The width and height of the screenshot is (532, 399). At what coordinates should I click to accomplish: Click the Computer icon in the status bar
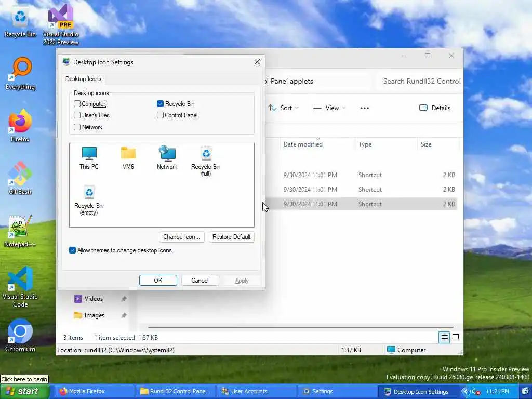391,350
